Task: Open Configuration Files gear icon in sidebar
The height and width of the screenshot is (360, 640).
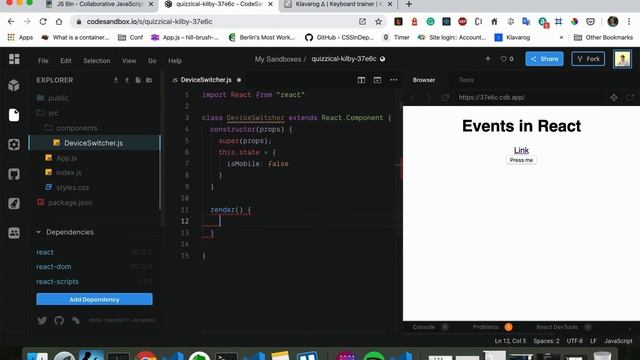Action: pyautogui.click(x=14, y=144)
